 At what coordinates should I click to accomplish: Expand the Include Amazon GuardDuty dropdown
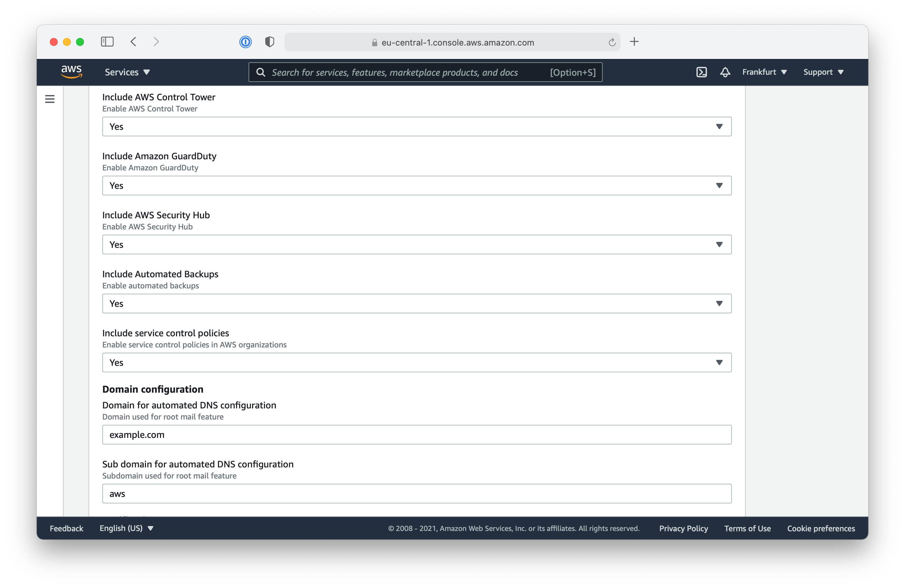417,186
